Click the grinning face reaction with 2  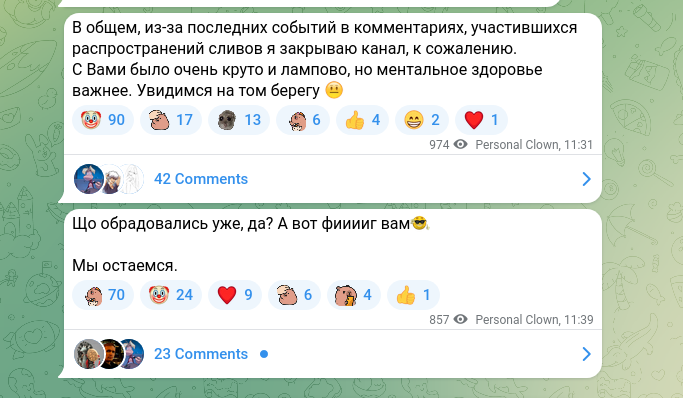coord(422,120)
